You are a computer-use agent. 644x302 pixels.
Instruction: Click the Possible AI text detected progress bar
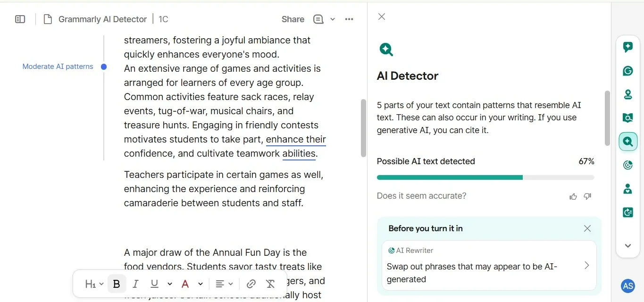[485, 177]
